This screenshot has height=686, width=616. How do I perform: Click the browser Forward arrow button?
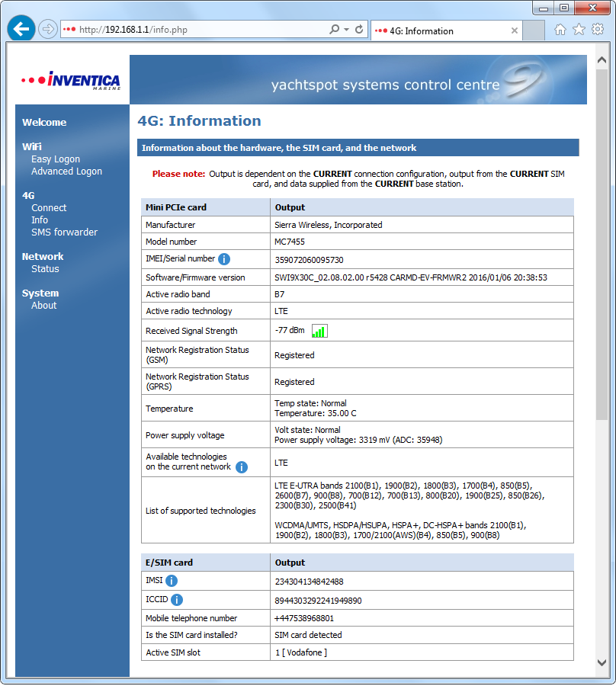pos(47,29)
